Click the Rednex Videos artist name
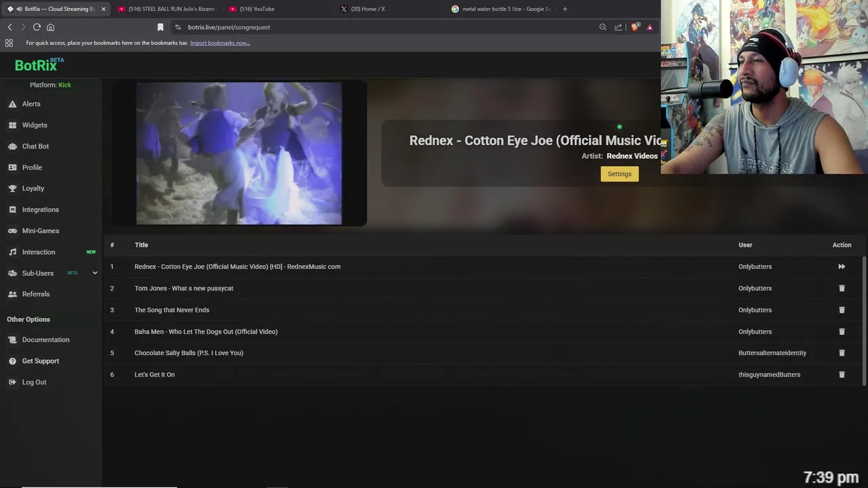 click(x=632, y=156)
